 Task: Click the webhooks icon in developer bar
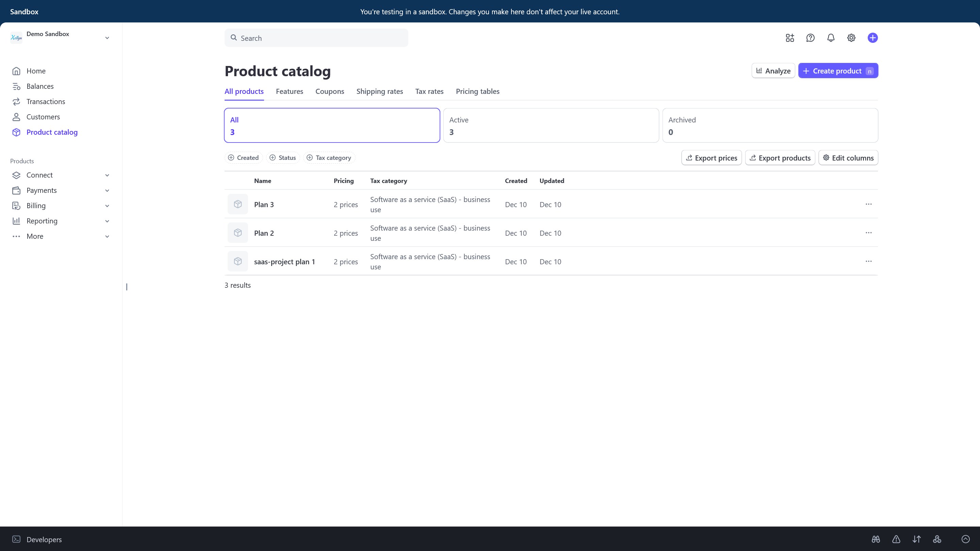tap(937, 539)
